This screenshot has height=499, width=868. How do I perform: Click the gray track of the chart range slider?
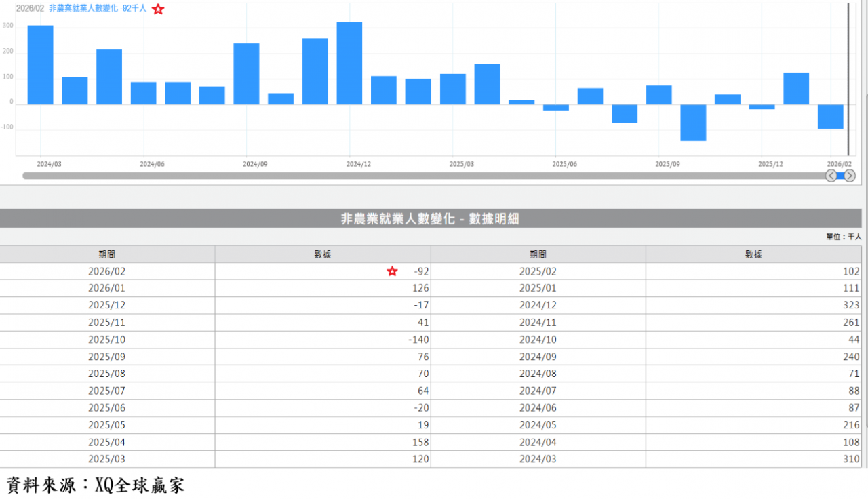point(420,176)
